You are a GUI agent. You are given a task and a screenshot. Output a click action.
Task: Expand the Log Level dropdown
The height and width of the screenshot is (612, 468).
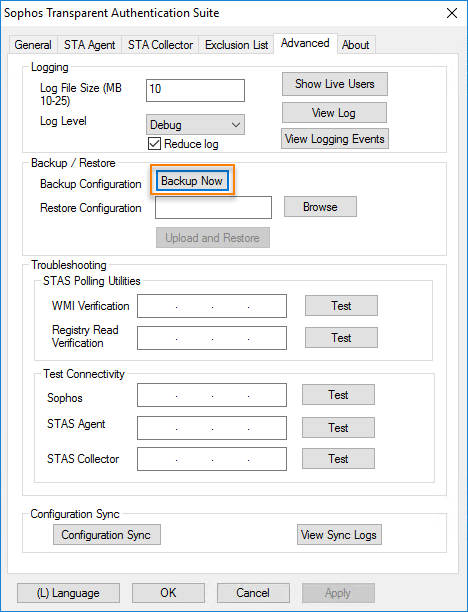195,125
